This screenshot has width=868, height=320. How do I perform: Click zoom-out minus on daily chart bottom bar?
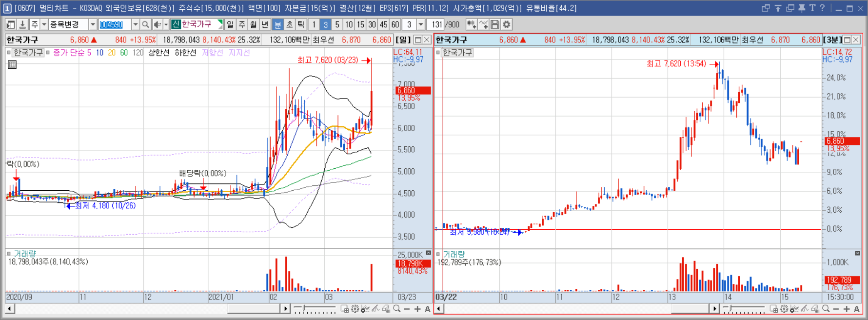(407, 309)
